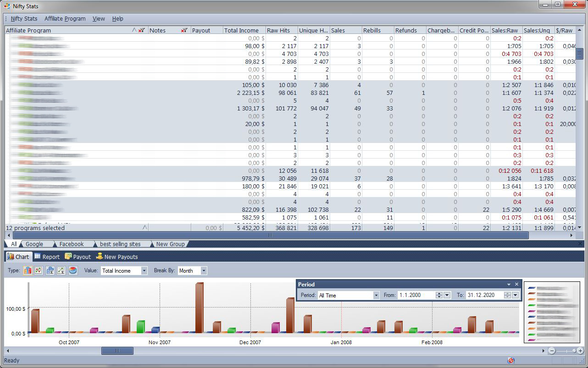
Task: Select the cumulative bar chart type
Action: 50,271
